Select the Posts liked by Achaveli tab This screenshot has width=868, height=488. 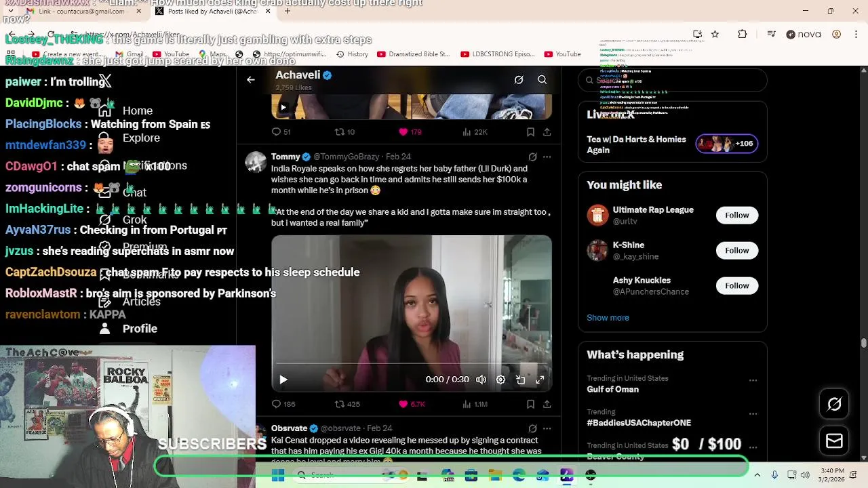[x=212, y=11]
